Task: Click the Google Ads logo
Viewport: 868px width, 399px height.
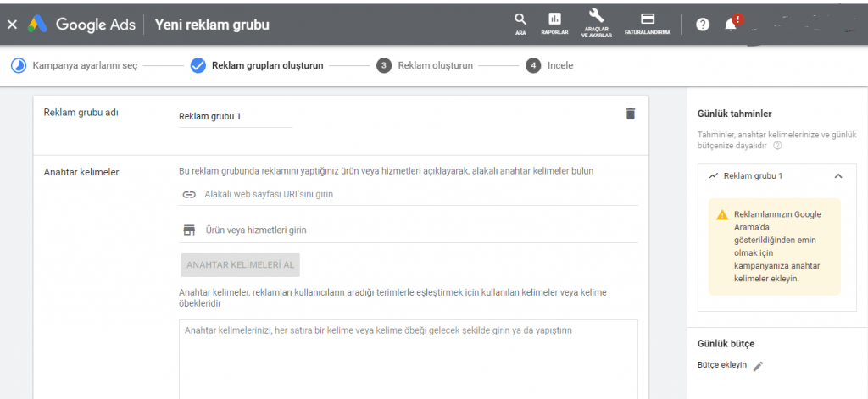Action: (82, 25)
